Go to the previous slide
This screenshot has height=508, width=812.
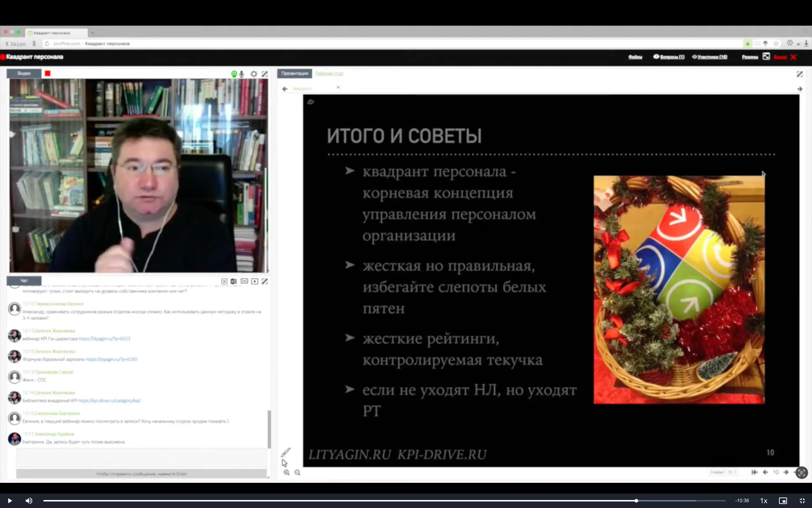pyautogui.click(x=765, y=472)
